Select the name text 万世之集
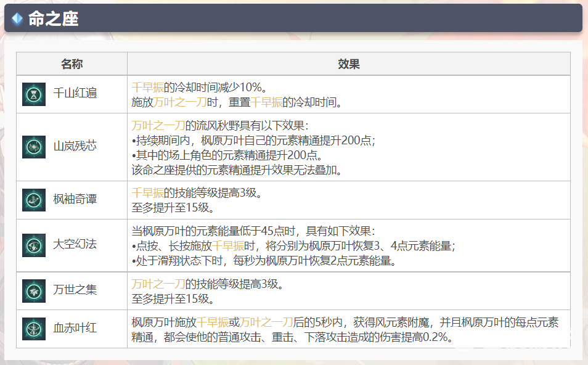This screenshot has height=365, width=588. [x=75, y=290]
